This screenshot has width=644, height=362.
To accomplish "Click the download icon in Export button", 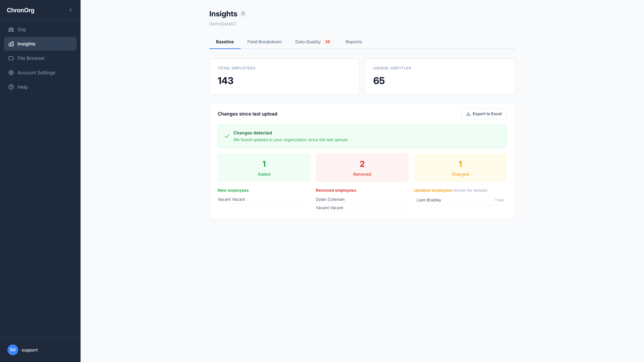I will (468, 114).
